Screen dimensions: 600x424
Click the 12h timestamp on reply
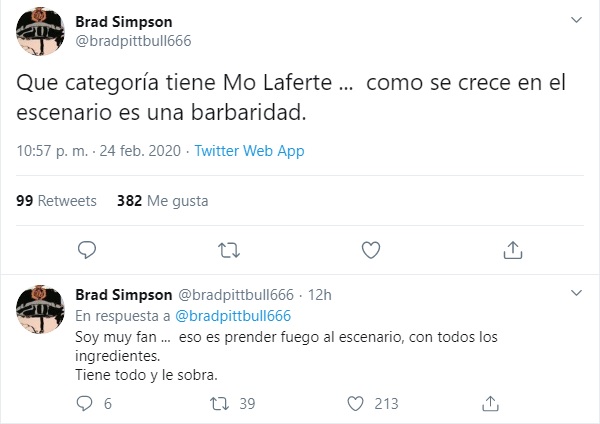(x=319, y=294)
